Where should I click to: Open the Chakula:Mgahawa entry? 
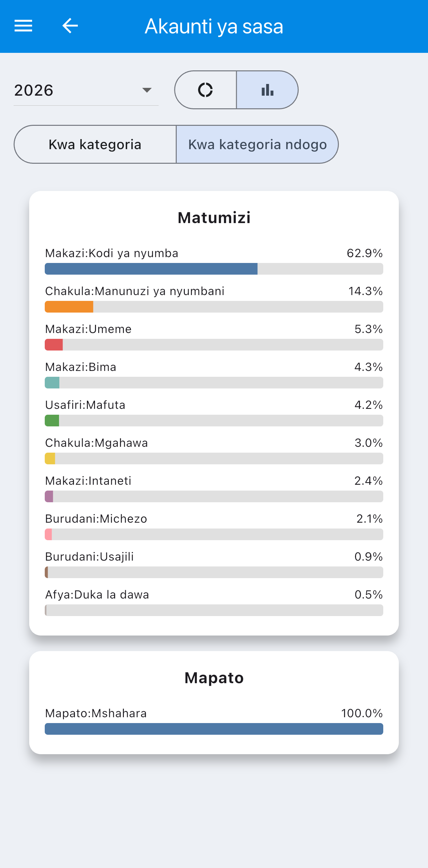(214, 451)
